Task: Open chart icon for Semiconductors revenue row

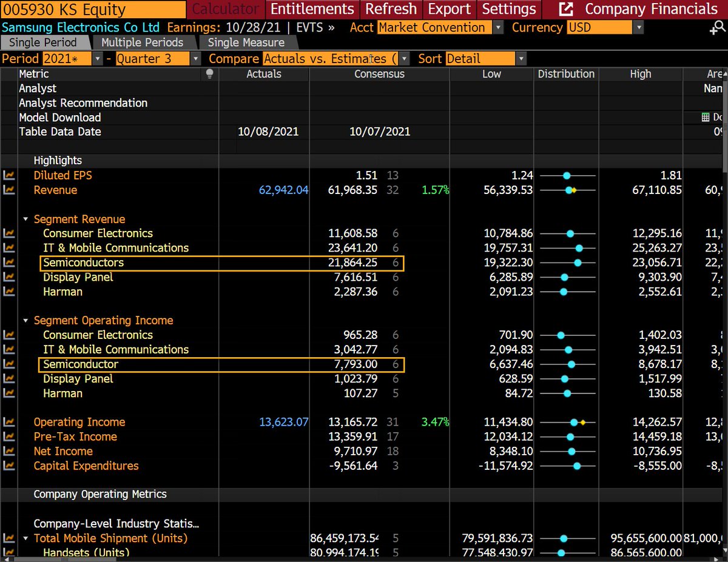Action: [x=8, y=263]
